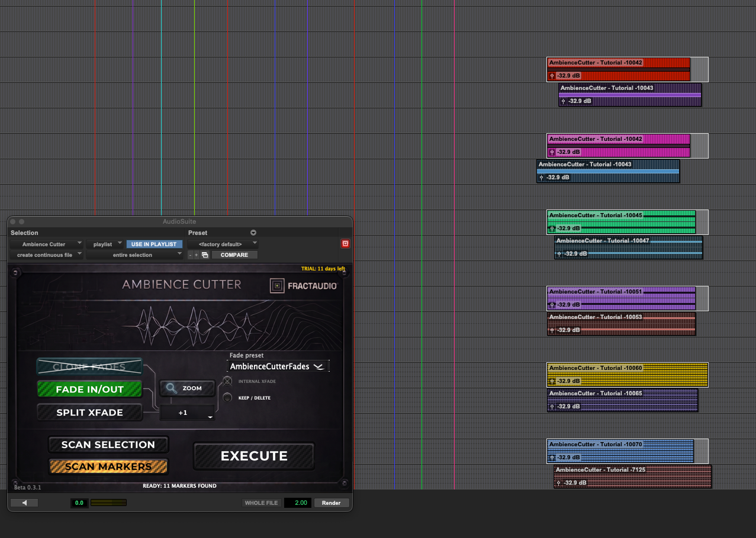756x538 pixels.
Task: Click clip gain fader icon on red Tutorial -10042 clip
Action: tap(552, 76)
